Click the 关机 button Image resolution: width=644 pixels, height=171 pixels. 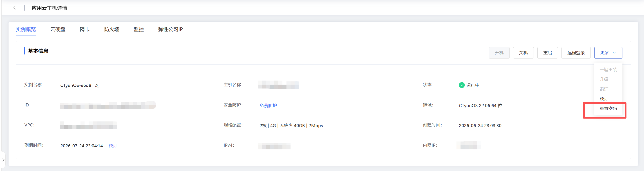[523, 53]
